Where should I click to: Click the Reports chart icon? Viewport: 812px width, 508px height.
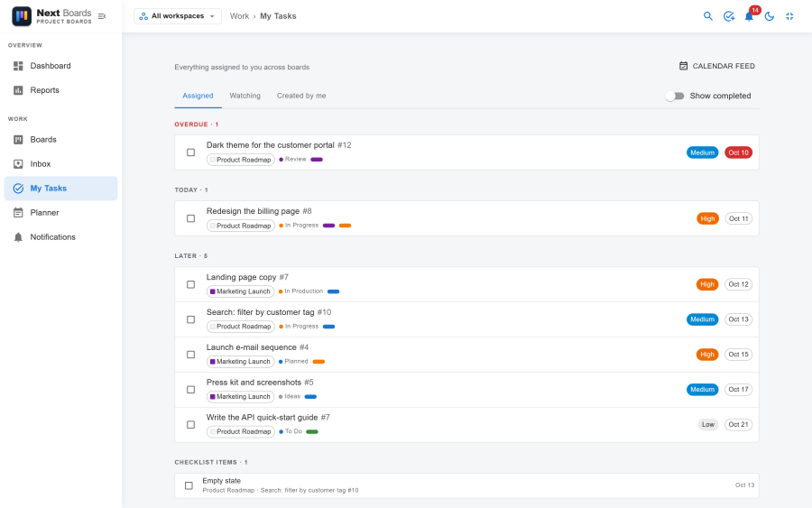18,90
